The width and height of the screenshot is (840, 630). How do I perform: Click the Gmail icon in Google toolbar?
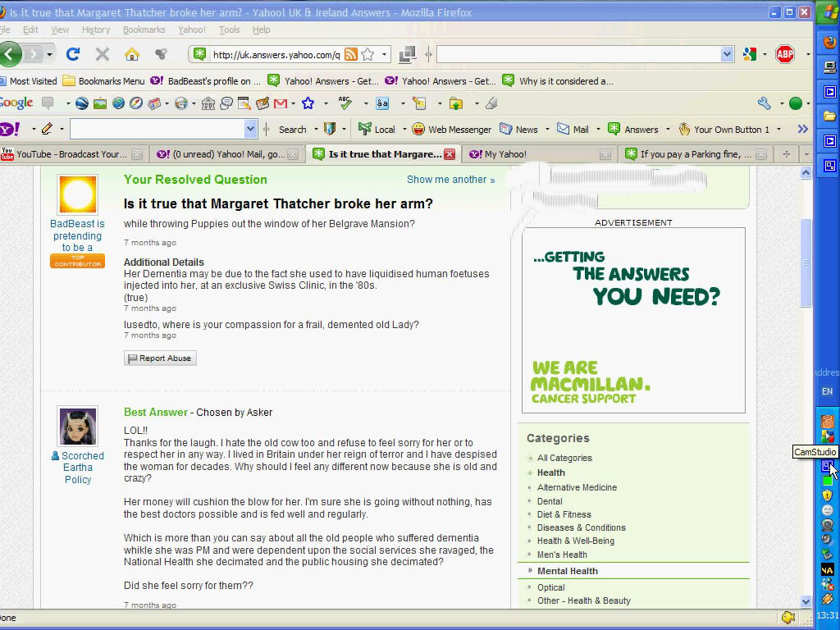(x=281, y=103)
